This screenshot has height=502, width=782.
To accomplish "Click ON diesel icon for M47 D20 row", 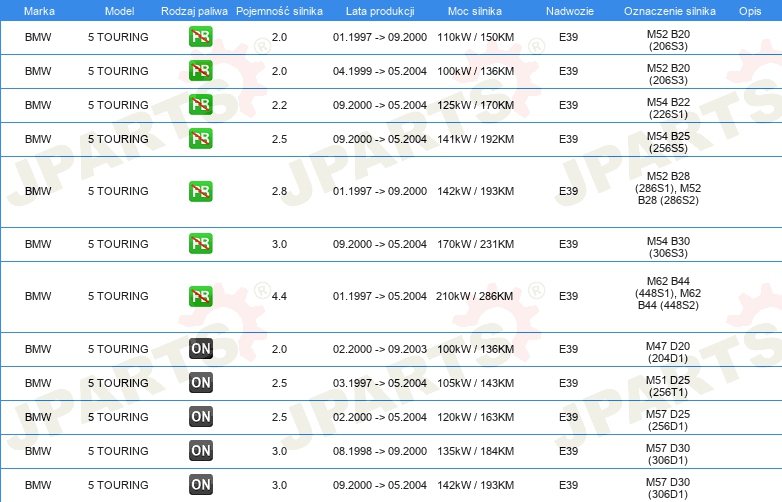I will click(x=200, y=348).
